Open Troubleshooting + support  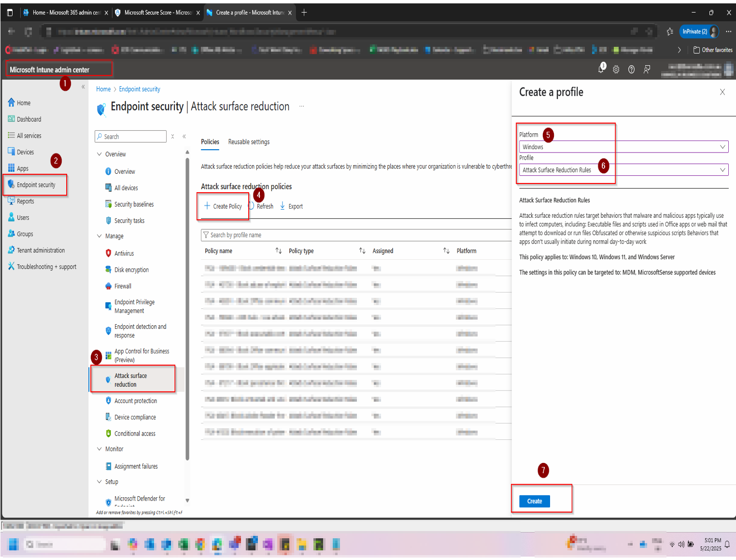pos(42,267)
